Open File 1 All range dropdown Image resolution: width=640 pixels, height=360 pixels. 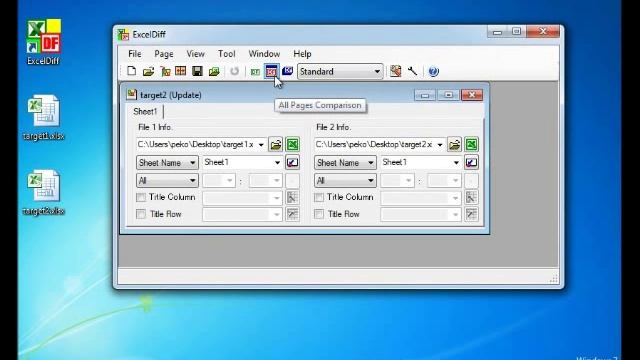click(x=167, y=180)
